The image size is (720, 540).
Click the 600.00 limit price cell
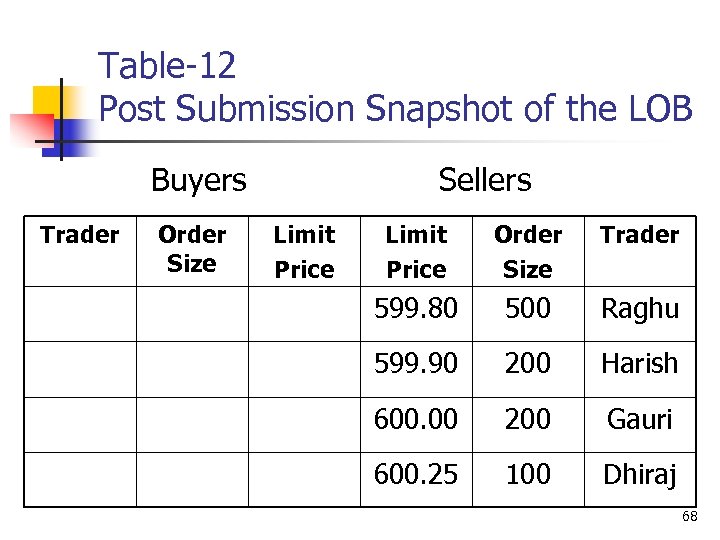[416, 419]
